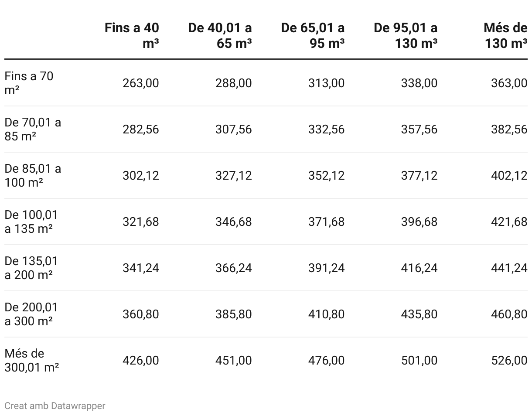532x416 pixels.
Task: Select the "De 95,01 a 130 m³" header
Action: (x=406, y=35)
